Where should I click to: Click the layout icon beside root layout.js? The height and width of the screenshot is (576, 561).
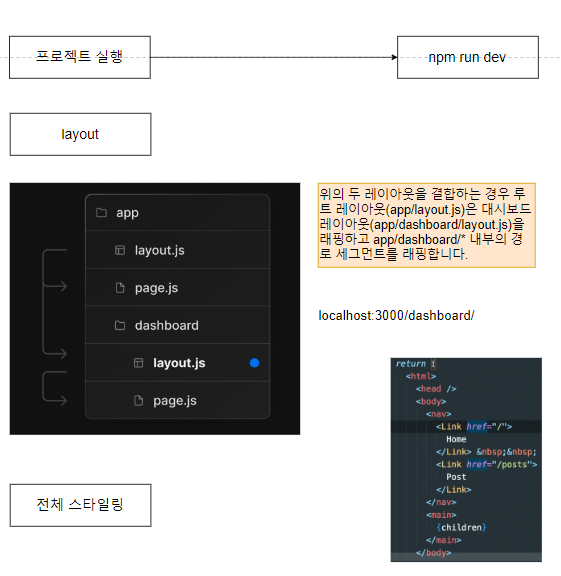pyautogui.click(x=120, y=250)
